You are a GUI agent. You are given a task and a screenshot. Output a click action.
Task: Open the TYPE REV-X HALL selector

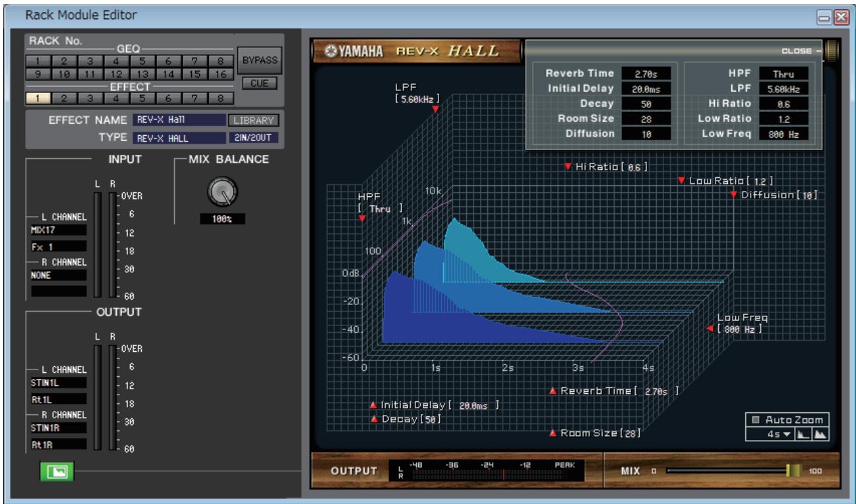tap(179, 138)
